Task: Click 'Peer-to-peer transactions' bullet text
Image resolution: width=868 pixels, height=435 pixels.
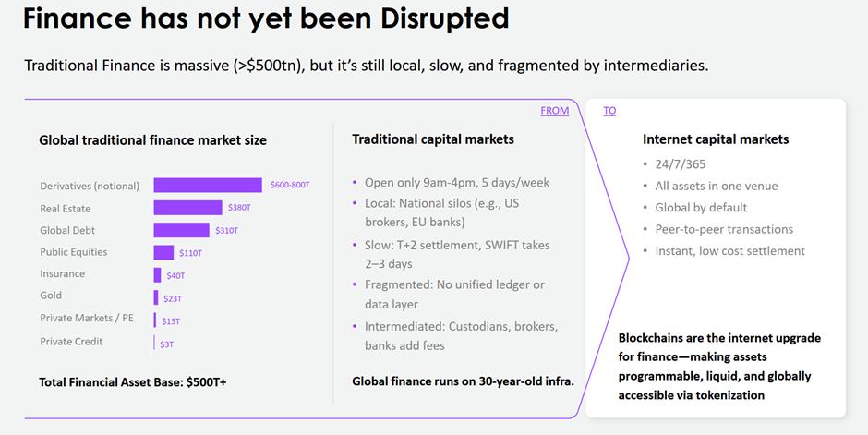Action: click(x=724, y=230)
